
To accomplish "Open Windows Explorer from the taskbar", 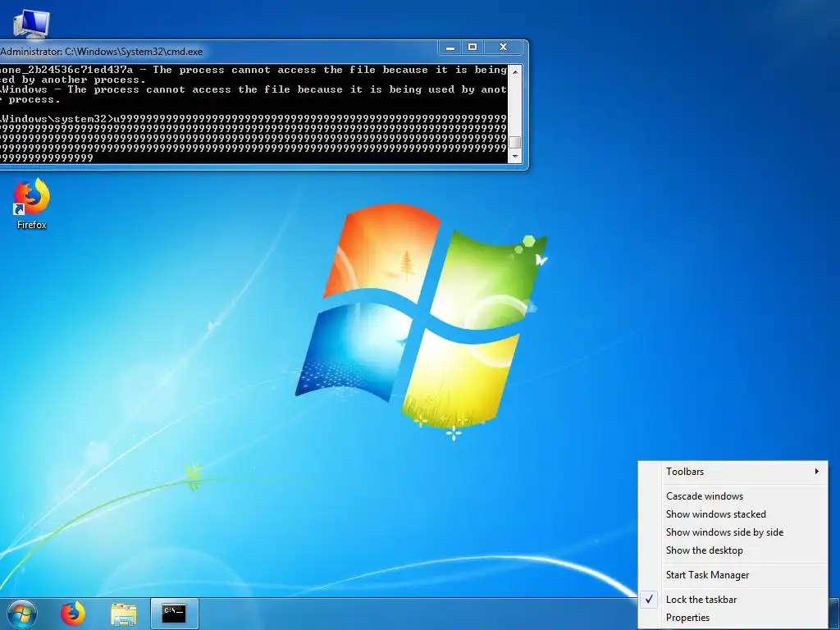I will click(x=124, y=614).
